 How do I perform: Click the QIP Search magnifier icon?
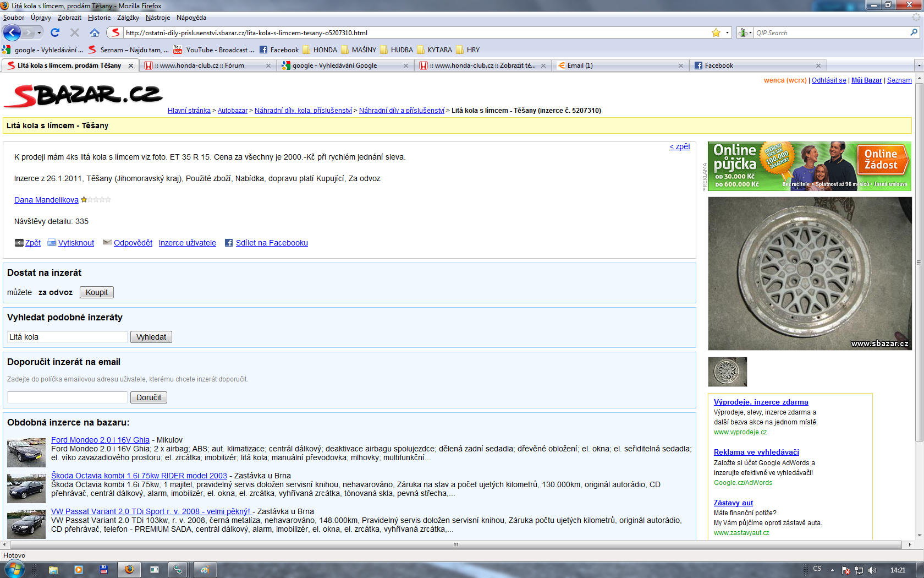(x=914, y=32)
